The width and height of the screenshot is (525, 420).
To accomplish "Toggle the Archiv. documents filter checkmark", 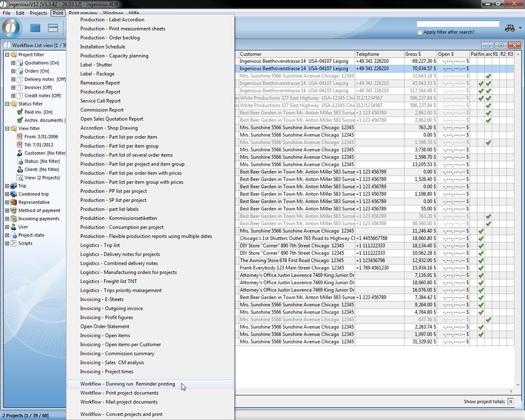I will (20, 120).
